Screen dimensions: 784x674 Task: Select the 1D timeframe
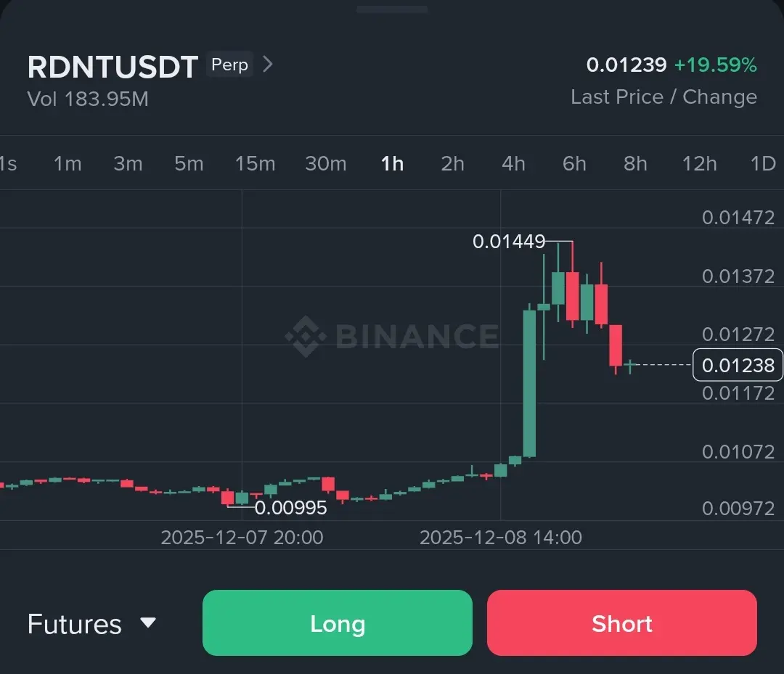coord(763,163)
